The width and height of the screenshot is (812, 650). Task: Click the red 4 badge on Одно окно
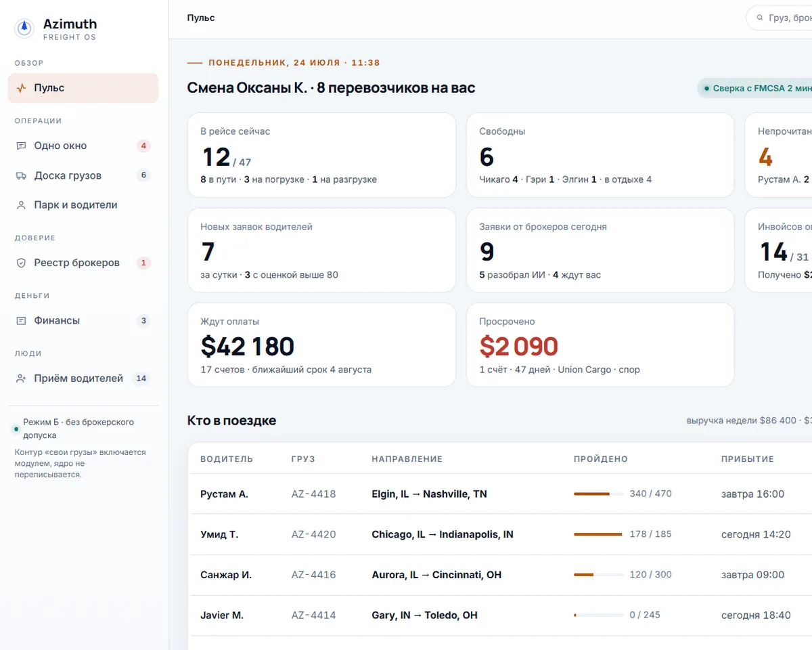[143, 146]
